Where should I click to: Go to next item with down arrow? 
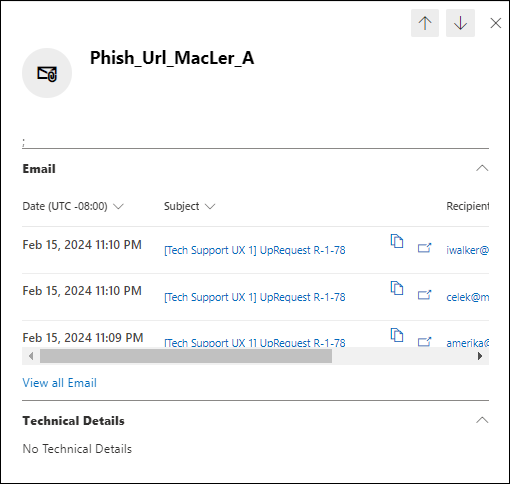point(460,23)
